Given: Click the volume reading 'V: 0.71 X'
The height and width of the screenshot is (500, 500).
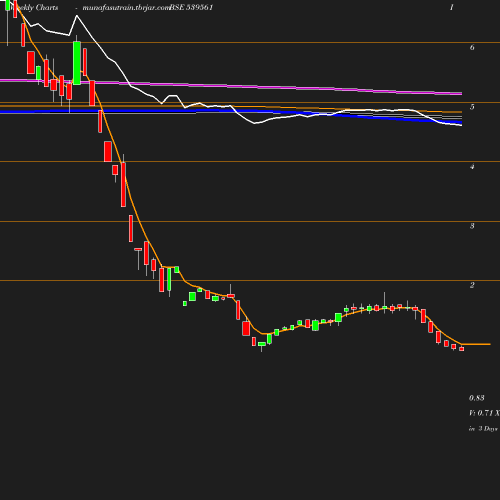Looking at the screenshot, I should tap(484, 413).
